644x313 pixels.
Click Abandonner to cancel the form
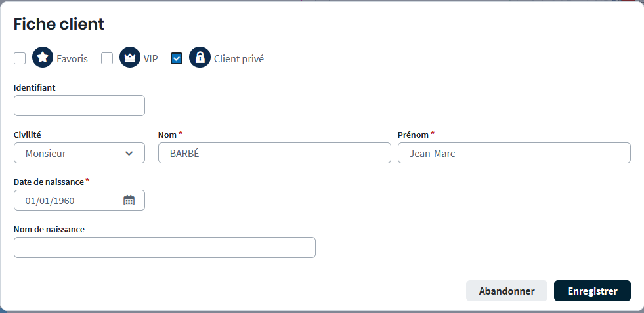click(x=506, y=291)
